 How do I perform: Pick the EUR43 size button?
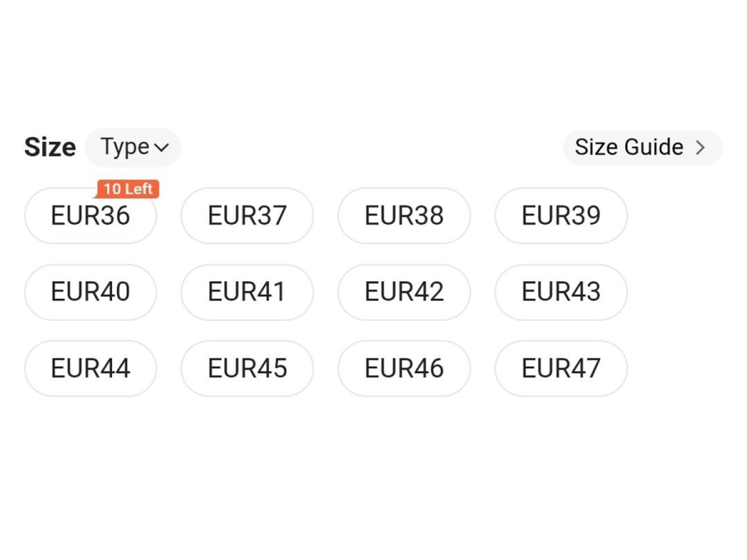(x=561, y=292)
